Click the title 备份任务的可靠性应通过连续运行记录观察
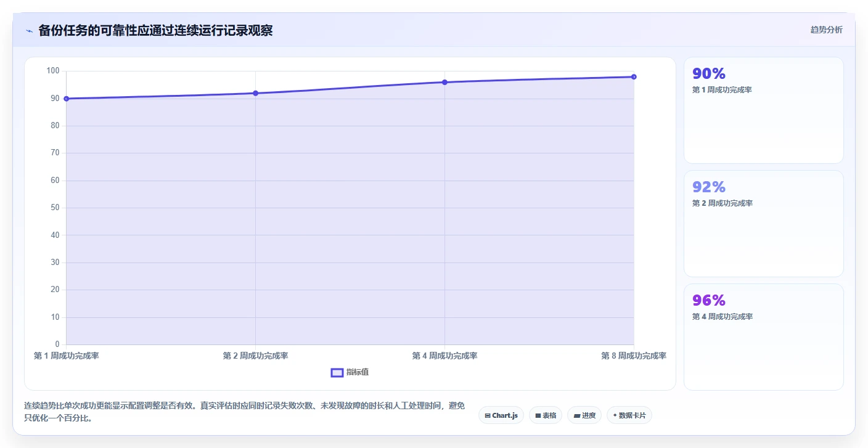 pyautogui.click(x=155, y=31)
